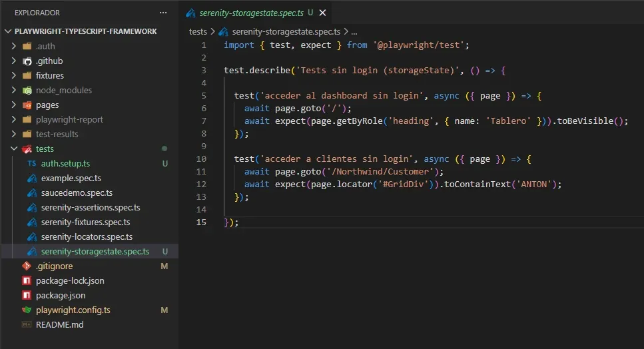Expand the fixtures folder chevron
This screenshot has width=644, height=349.
click(13, 75)
